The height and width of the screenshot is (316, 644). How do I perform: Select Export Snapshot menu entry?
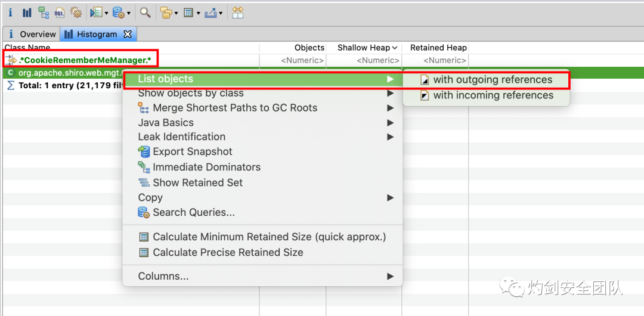coord(262,151)
